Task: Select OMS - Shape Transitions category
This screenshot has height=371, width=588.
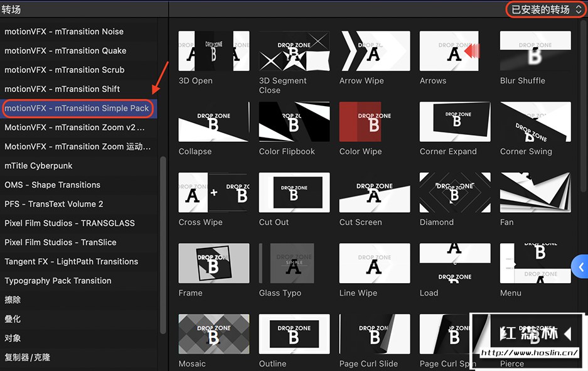Action: (x=78, y=185)
